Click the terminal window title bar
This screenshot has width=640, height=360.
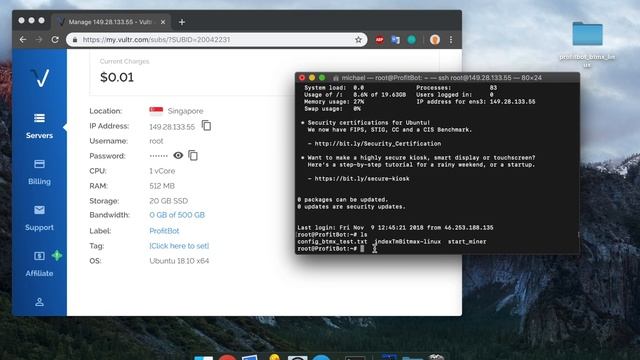pyautogui.click(x=438, y=78)
